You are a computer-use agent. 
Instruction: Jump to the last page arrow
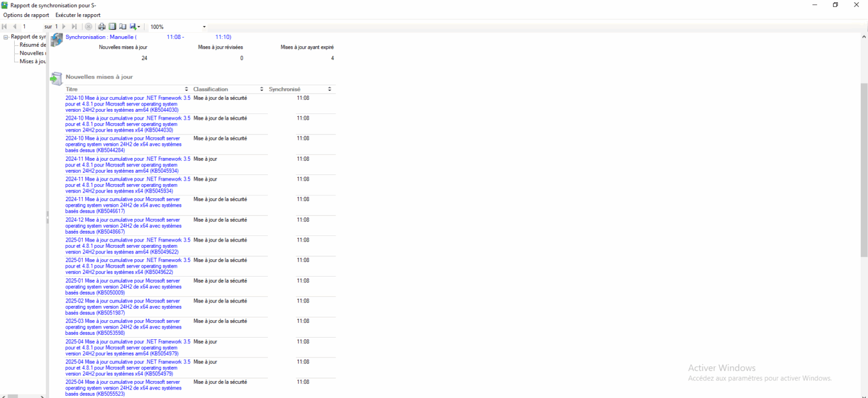[74, 27]
